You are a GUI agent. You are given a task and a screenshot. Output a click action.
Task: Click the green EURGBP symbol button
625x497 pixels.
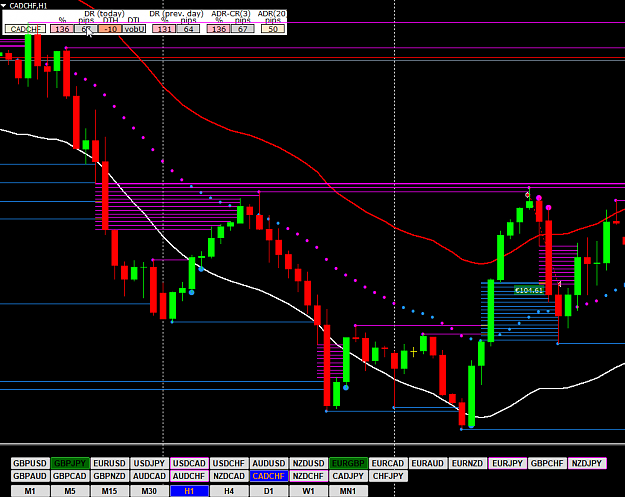(348, 463)
